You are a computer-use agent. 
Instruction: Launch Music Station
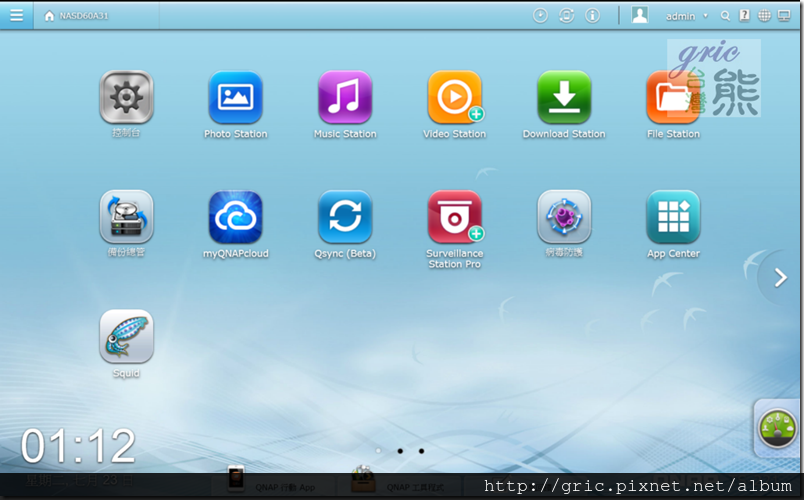(345, 97)
